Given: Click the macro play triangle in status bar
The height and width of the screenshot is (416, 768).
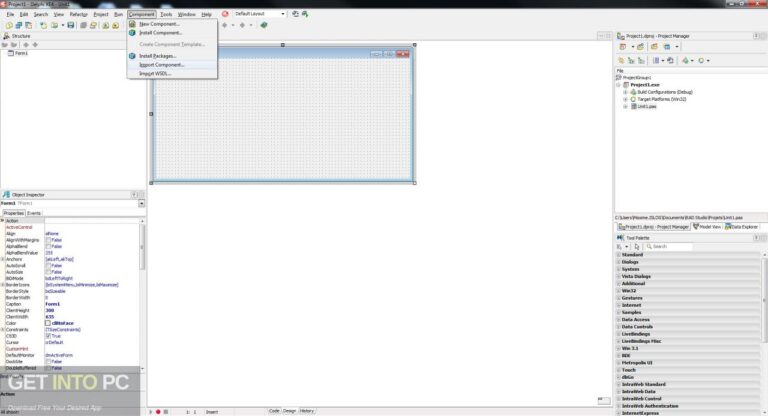Looking at the screenshot, I should [150, 412].
